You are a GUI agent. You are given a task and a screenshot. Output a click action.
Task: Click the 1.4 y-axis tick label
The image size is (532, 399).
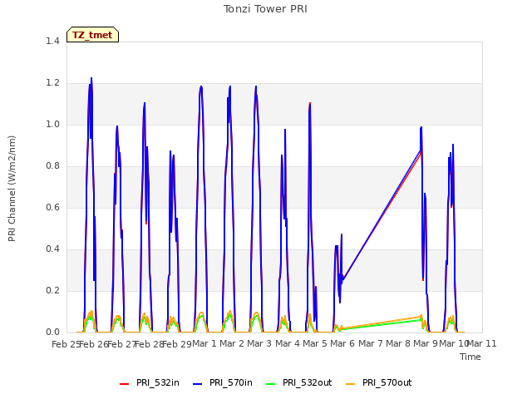click(52, 41)
